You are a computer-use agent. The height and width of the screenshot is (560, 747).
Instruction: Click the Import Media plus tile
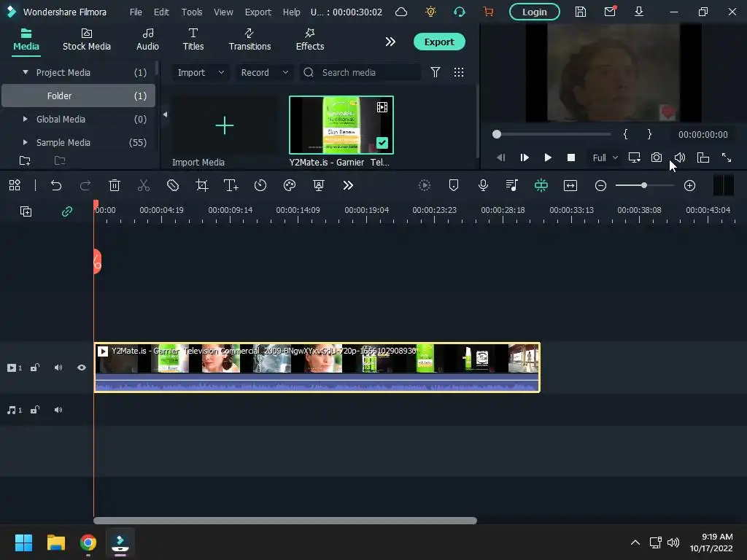point(225,125)
